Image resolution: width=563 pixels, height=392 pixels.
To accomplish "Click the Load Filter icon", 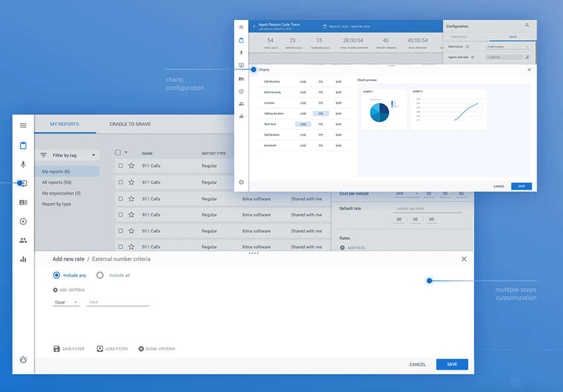I will pyautogui.click(x=100, y=348).
